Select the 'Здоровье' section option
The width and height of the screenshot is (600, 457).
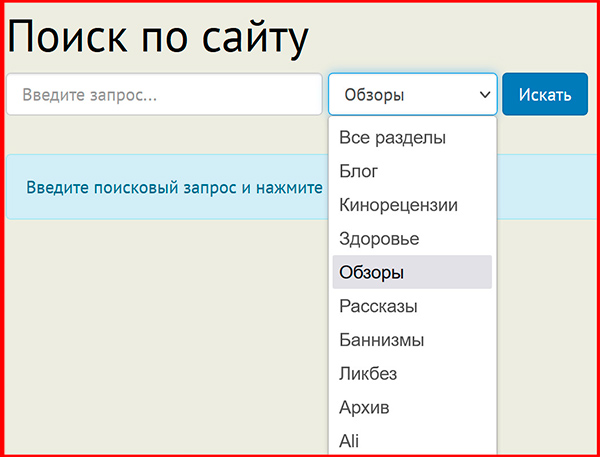point(379,239)
